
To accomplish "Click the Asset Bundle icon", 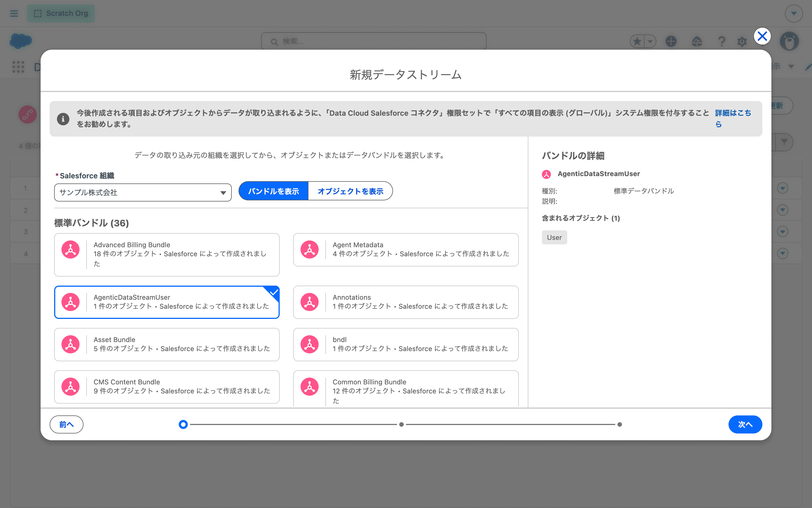I will click(x=70, y=344).
